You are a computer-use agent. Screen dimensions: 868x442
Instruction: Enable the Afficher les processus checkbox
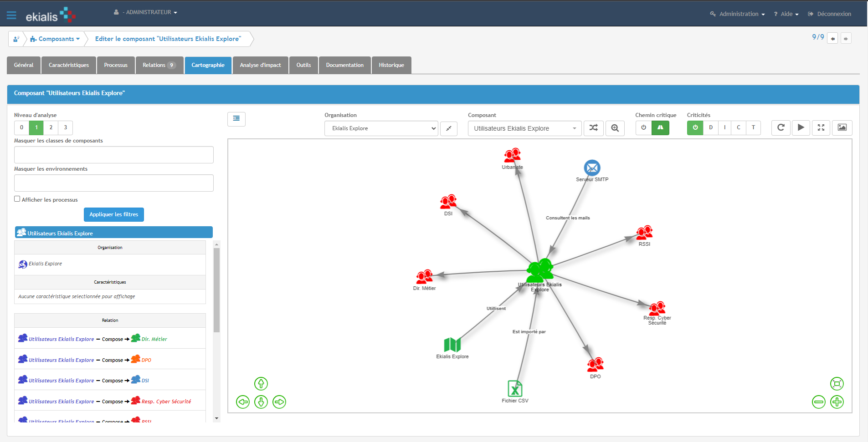coord(17,198)
